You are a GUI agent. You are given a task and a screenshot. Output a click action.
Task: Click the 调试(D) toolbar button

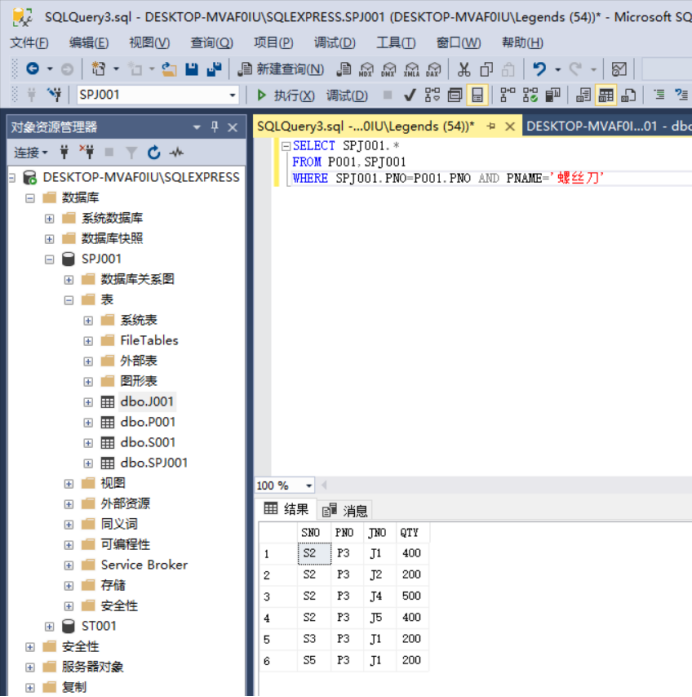347,95
